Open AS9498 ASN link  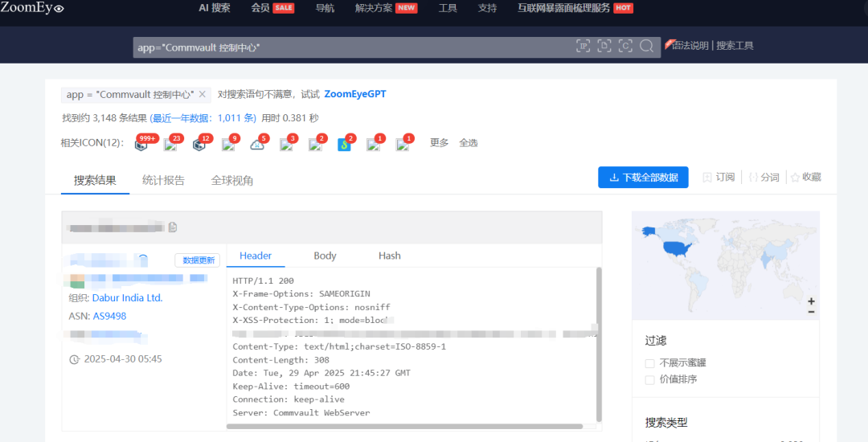tap(109, 317)
